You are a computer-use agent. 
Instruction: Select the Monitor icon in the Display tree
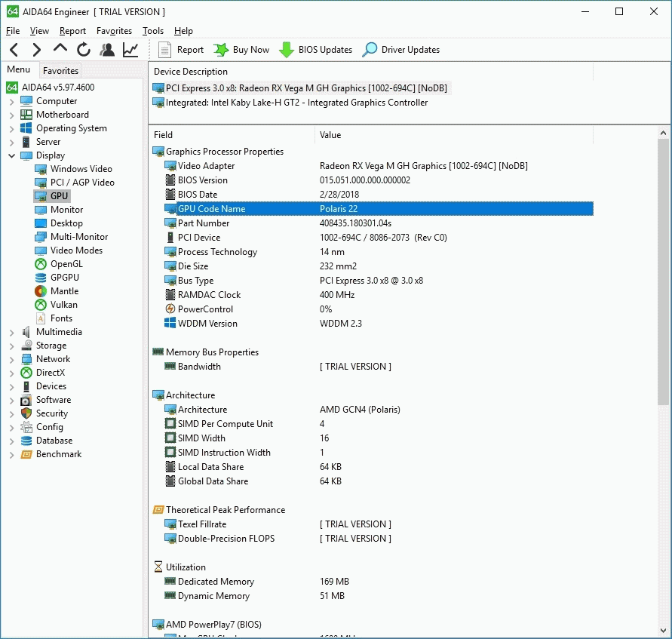[41, 210]
